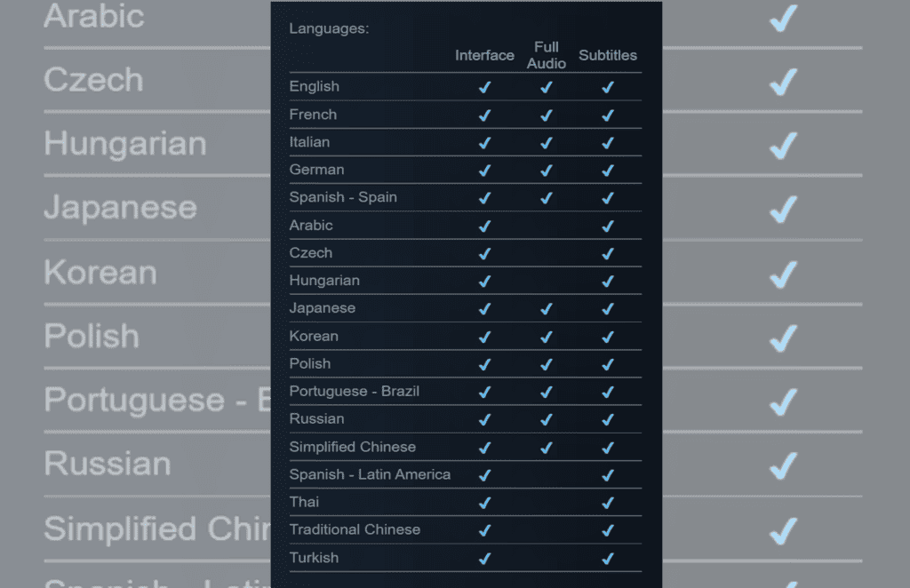The image size is (910, 588).
Task: Click the English Interface checkmark
Action: (484, 87)
